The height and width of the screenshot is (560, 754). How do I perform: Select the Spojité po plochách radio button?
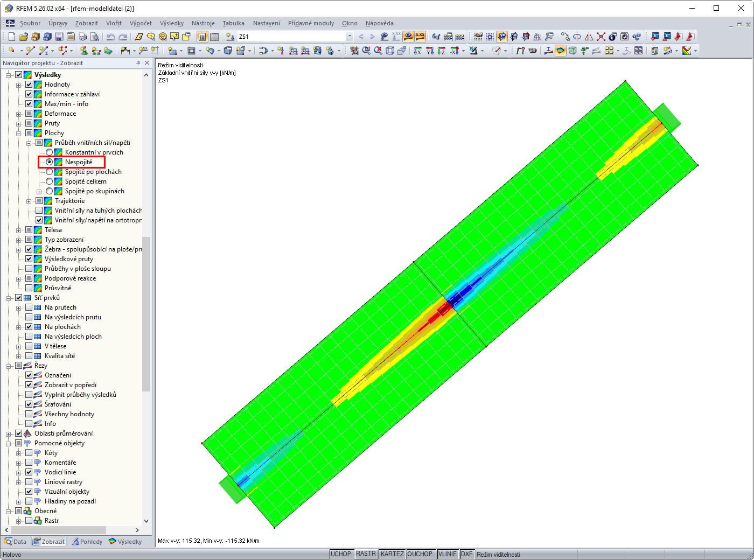click(x=50, y=172)
